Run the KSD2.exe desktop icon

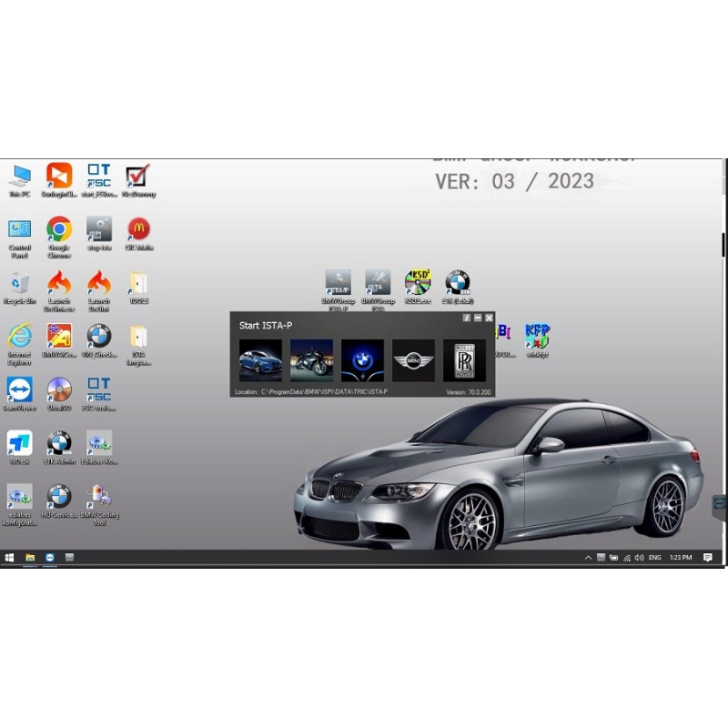click(418, 280)
